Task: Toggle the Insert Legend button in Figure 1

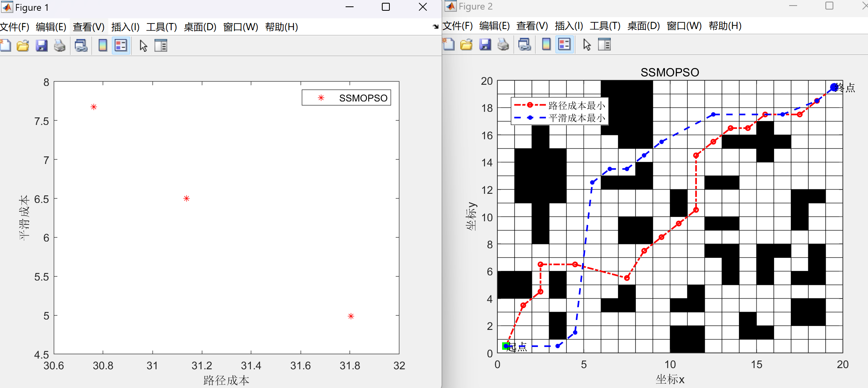Action: coord(121,45)
